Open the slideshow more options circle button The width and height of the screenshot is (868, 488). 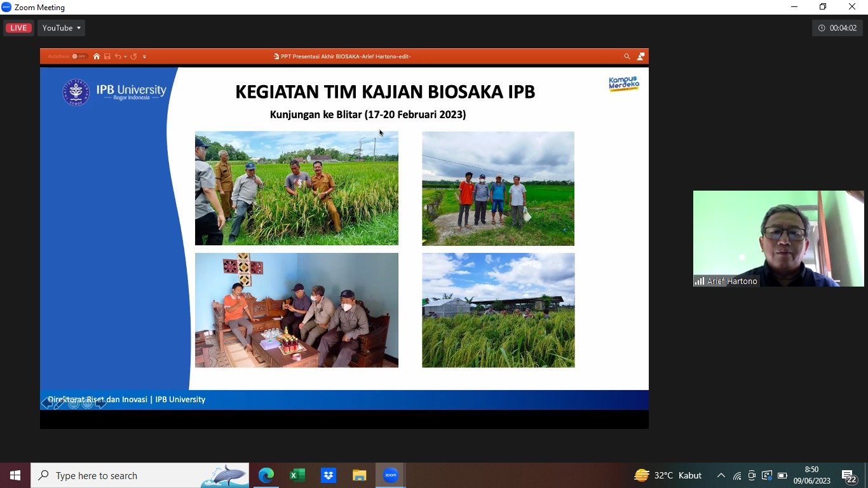tap(88, 403)
